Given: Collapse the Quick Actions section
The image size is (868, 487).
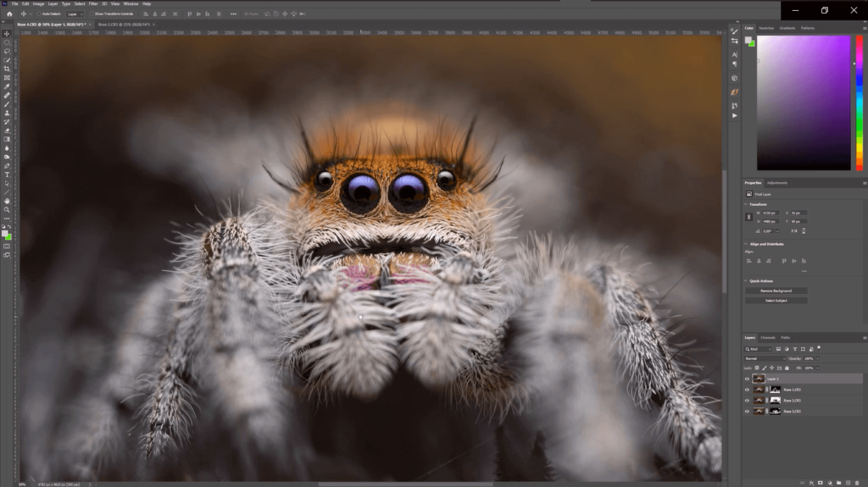Looking at the screenshot, I should [746, 281].
